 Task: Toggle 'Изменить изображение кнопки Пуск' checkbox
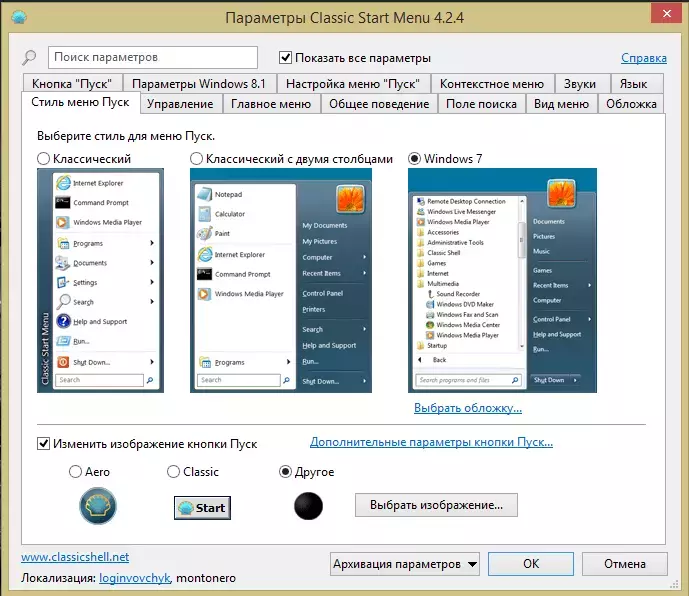[x=44, y=443]
